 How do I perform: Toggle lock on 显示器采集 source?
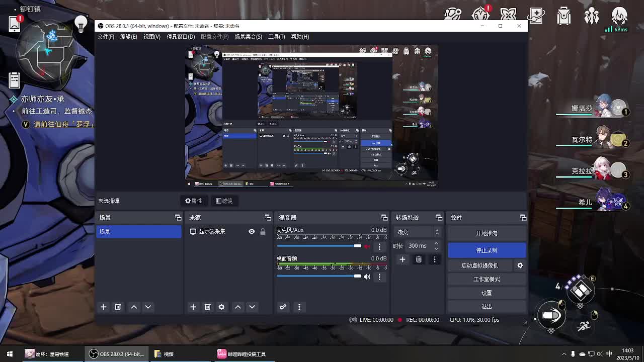263,231
